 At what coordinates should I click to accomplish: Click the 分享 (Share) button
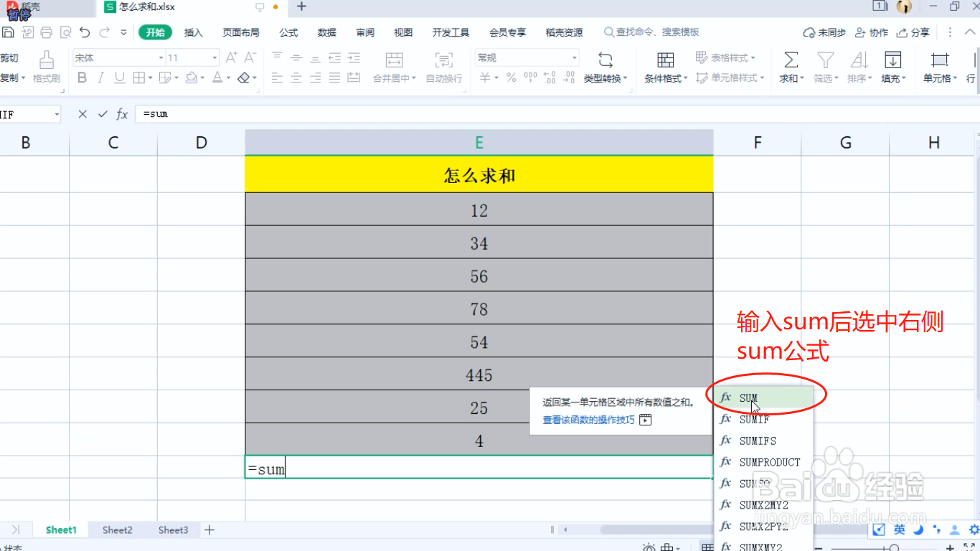point(913,32)
